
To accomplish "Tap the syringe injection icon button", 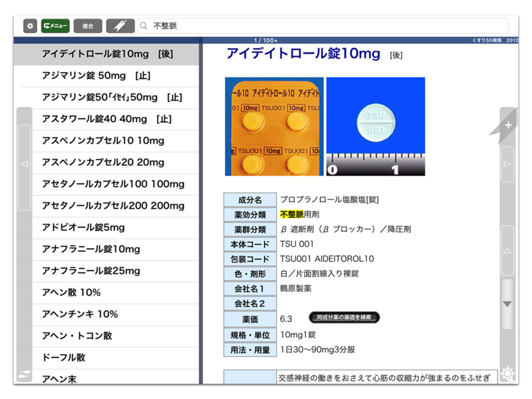I will coord(120,26).
